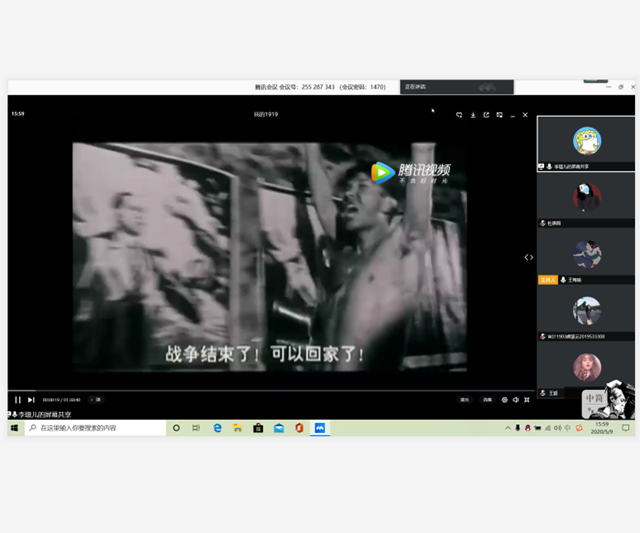Open the video quality pill in the player
This screenshot has width=640, height=533.
(x=464, y=400)
